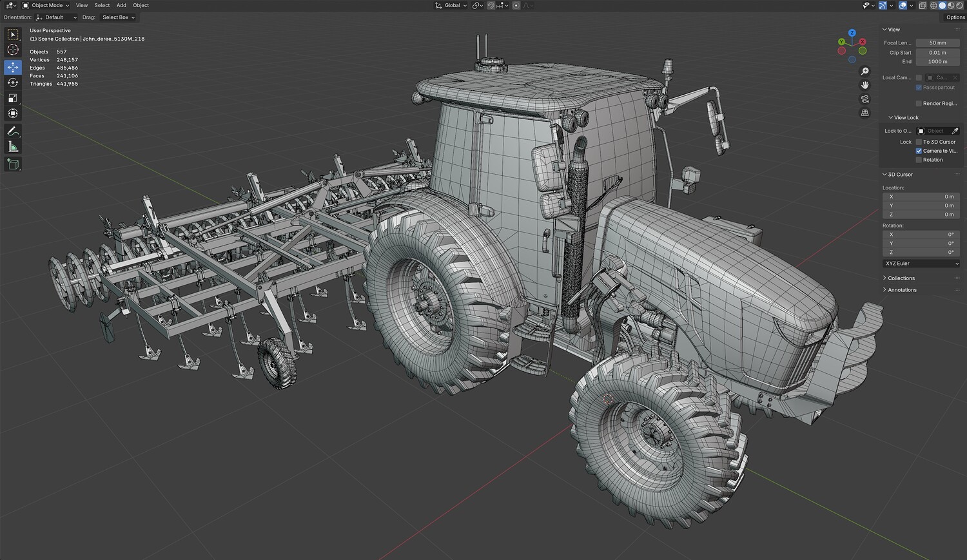The image size is (967, 560).
Task: Collapse the 3D Cursor panel
Action: pyautogui.click(x=897, y=175)
